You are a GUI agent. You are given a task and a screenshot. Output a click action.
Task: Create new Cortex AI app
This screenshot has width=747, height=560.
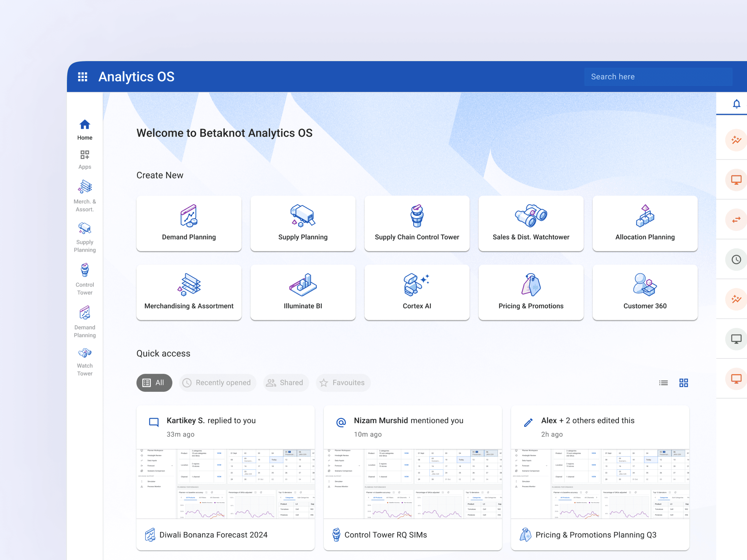click(x=417, y=292)
